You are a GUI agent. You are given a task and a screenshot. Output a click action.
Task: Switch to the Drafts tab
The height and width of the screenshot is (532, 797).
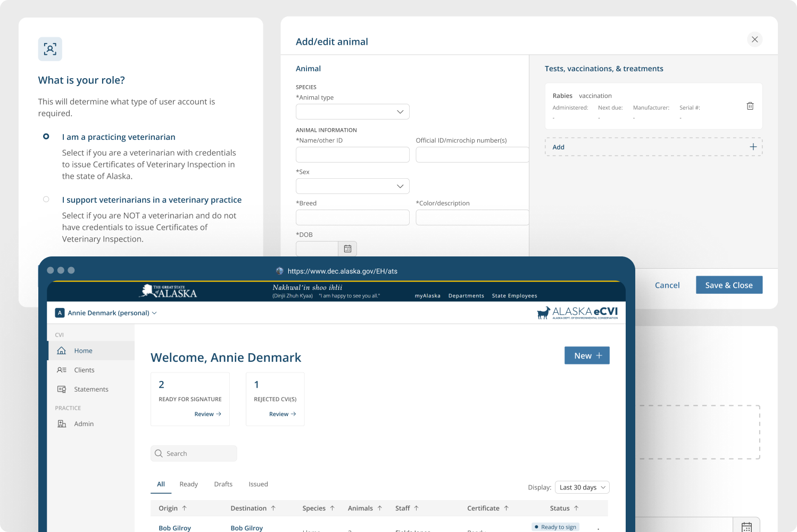point(223,484)
